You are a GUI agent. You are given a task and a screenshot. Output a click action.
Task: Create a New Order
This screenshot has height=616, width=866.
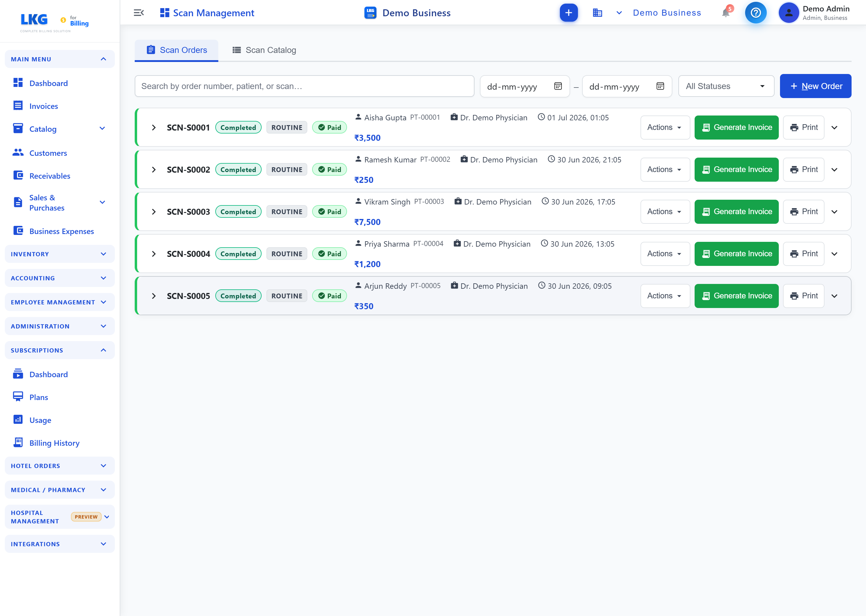pyautogui.click(x=815, y=86)
